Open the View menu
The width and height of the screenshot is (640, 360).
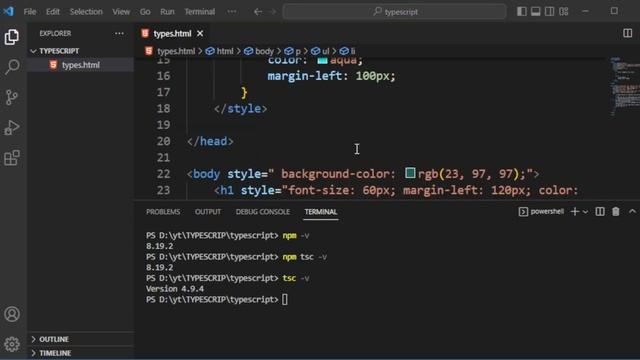point(121,12)
